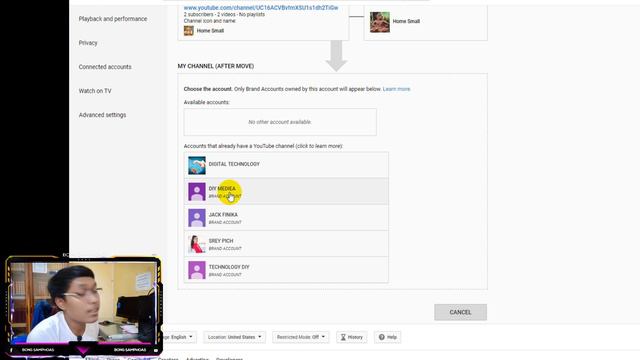Go to Connected accounts settings
Image resolution: width=640 pixels, height=360 pixels.
105,67
